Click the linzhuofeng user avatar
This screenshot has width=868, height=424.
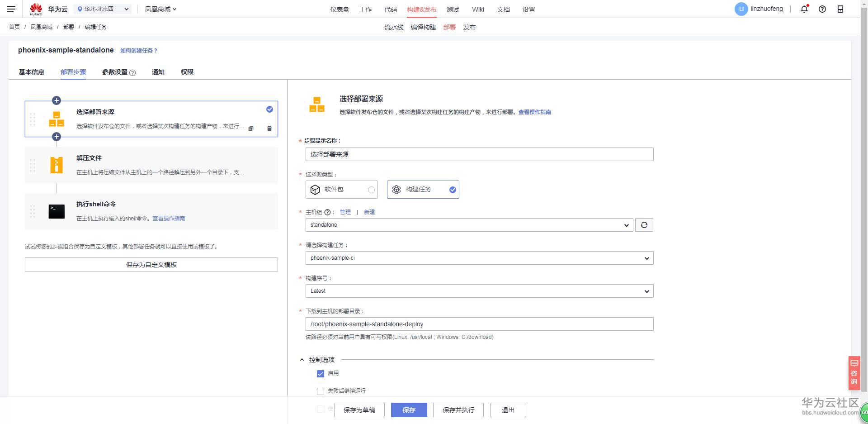tap(741, 9)
